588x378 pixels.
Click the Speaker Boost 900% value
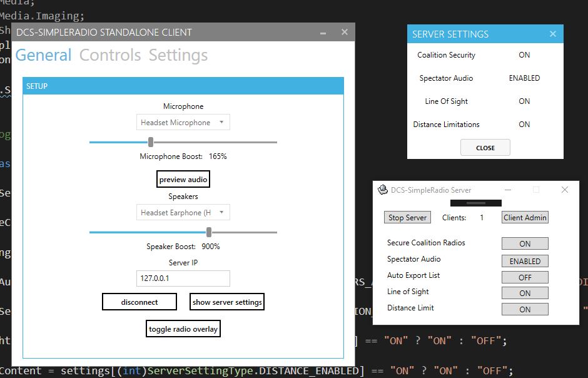(211, 247)
